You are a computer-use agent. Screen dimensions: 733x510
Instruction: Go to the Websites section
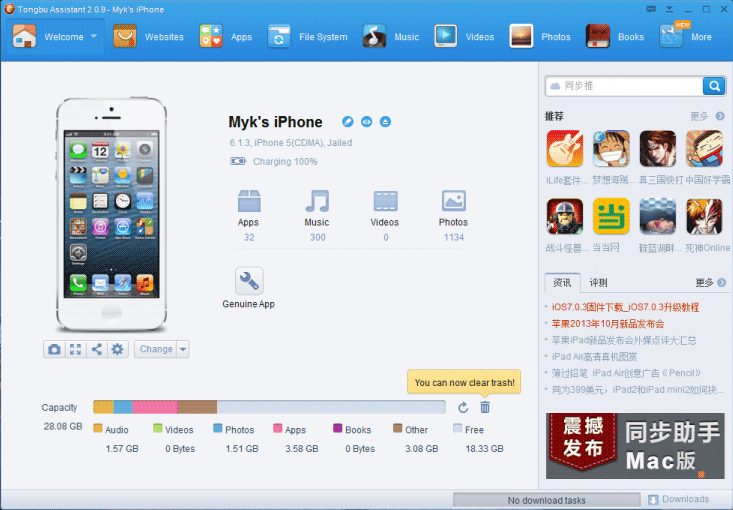[x=149, y=36]
